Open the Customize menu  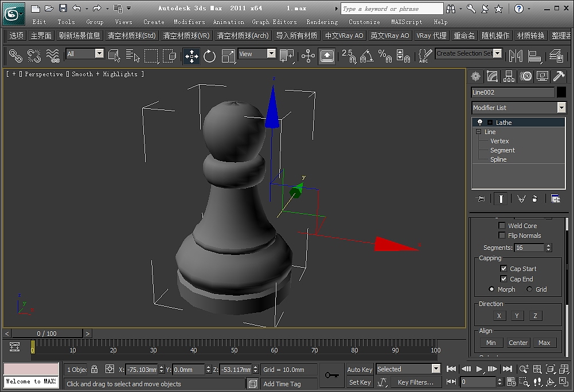pyautogui.click(x=364, y=22)
